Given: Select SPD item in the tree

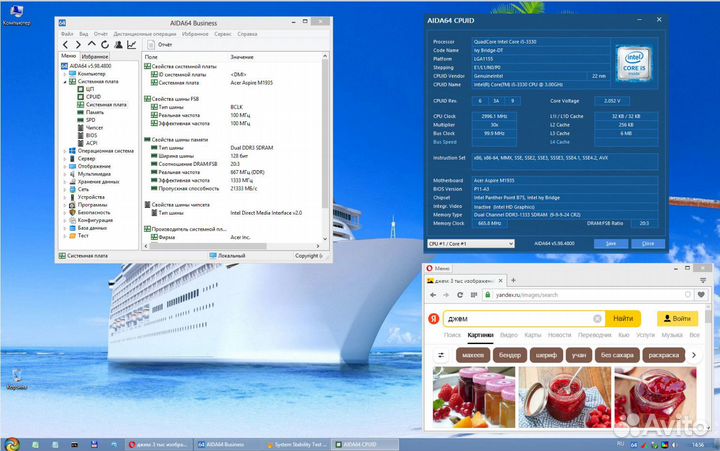Looking at the screenshot, I should 90,119.
